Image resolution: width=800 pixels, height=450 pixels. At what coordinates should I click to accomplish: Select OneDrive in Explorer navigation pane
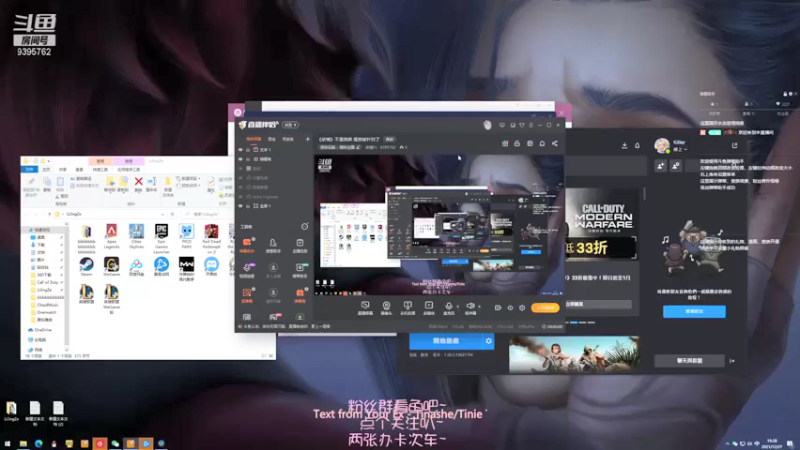40,330
